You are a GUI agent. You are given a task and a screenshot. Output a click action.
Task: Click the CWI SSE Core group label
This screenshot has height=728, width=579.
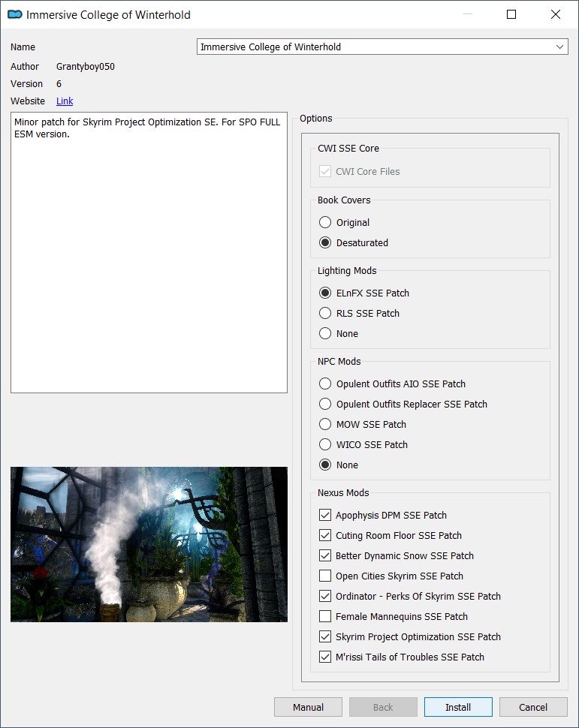pyautogui.click(x=348, y=148)
